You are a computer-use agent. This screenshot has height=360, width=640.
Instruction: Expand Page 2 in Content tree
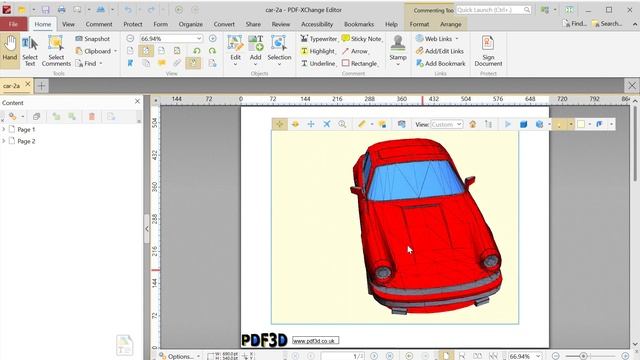tap(4, 141)
